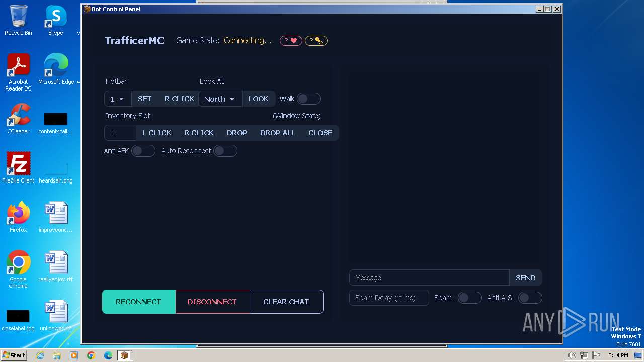
Task: Open File Explorer from taskbar
Action: (x=57, y=355)
